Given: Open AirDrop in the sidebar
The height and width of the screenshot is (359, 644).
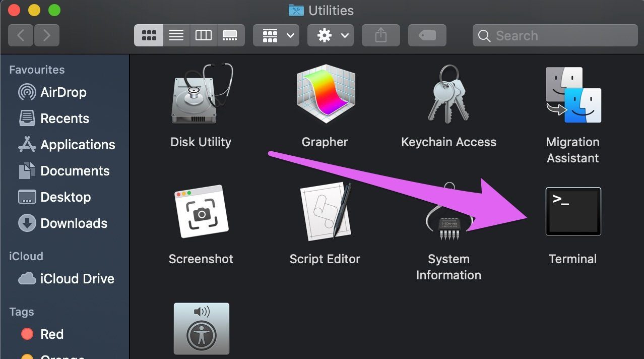Looking at the screenshot, I should click(52, 92).
